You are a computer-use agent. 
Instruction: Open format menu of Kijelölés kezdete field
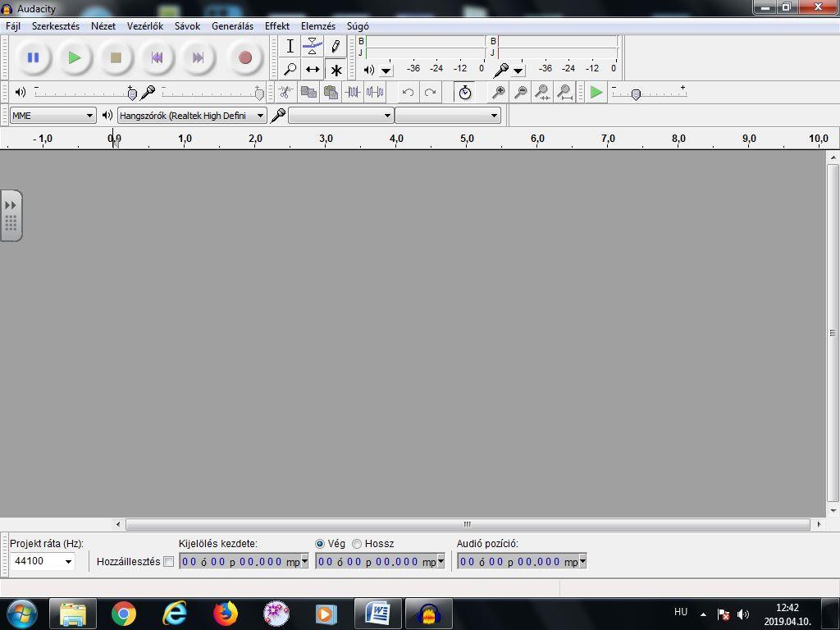[x=305, y=561]
